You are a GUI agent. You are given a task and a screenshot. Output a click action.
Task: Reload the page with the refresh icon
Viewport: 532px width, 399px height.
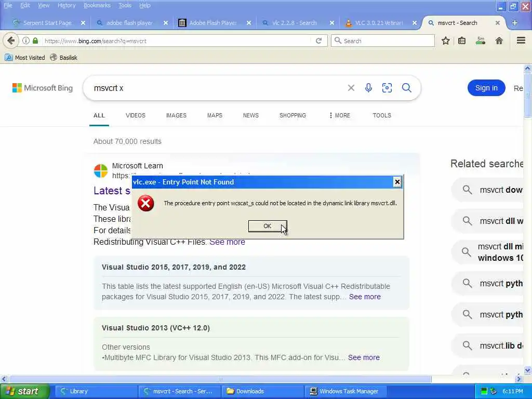coord(318,41)
